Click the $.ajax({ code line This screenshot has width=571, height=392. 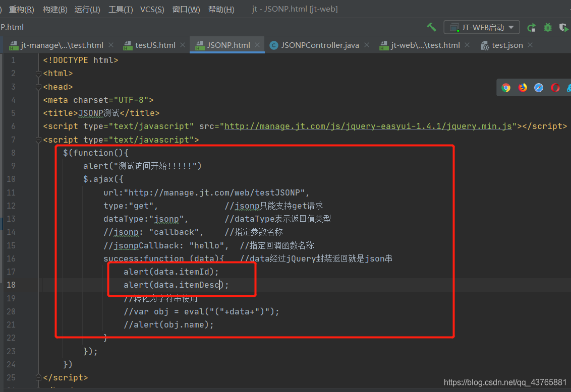tap(103, 179)
